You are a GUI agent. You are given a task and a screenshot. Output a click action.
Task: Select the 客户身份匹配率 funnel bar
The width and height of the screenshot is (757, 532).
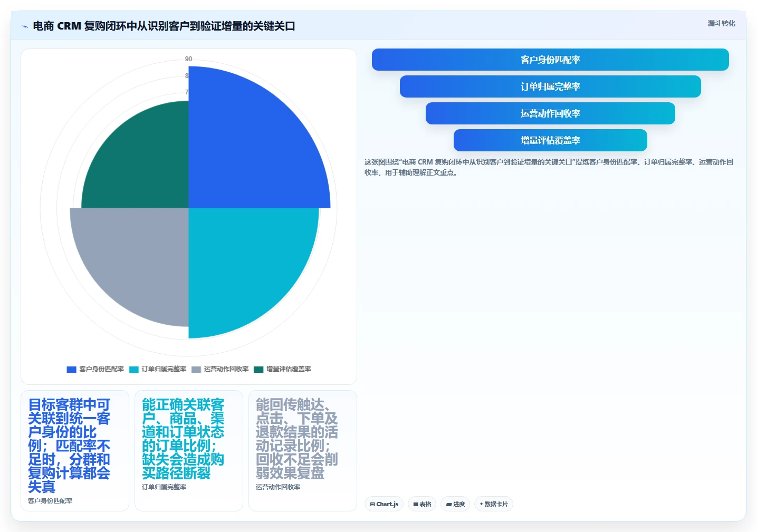[x=550, y=60]
